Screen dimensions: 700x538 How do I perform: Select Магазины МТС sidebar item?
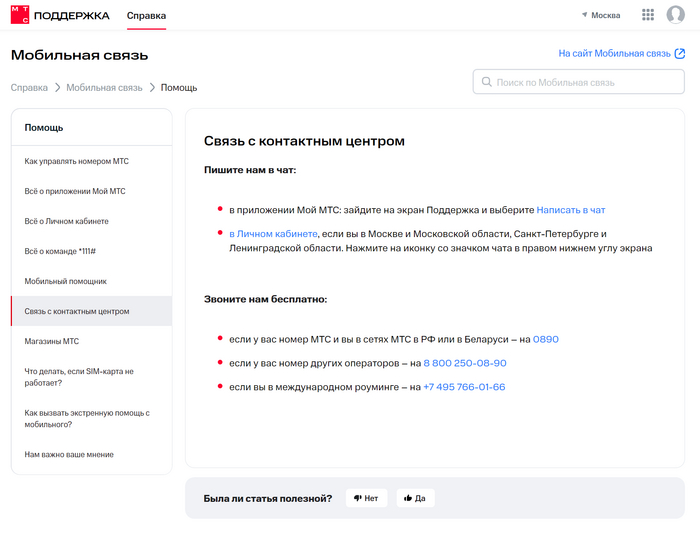tap(52, 341)
